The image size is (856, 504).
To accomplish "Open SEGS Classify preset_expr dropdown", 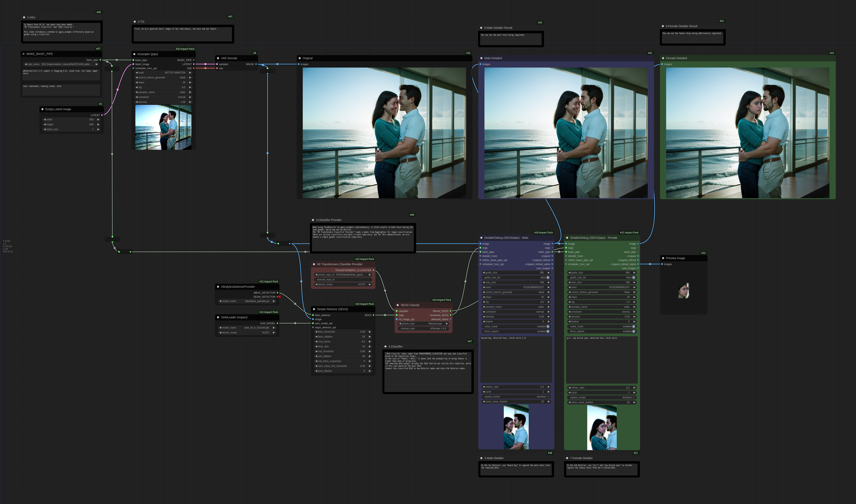I will [x=424, y=324].
